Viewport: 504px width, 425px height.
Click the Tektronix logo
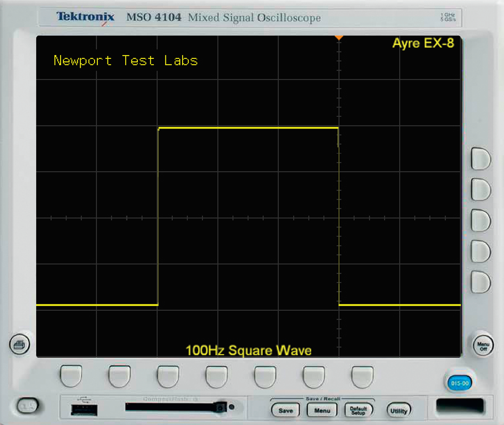coord(85,17)
